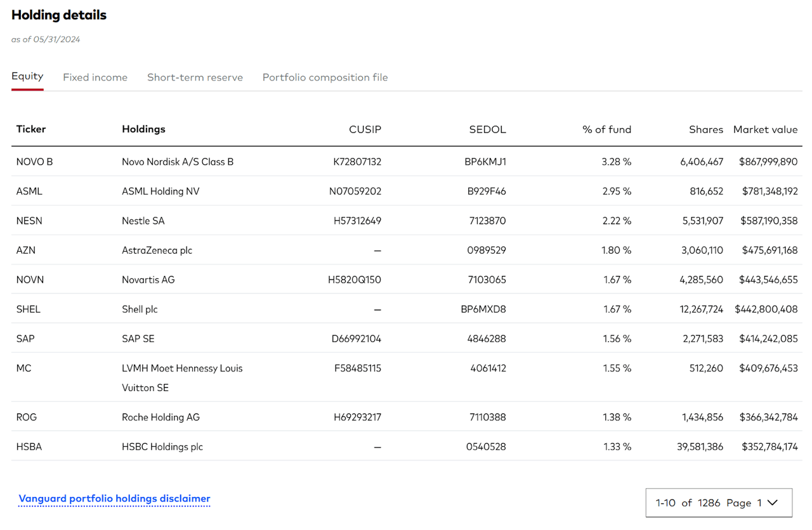
Task: Select SEDOL value 7123870
Action: click(487, 221)
